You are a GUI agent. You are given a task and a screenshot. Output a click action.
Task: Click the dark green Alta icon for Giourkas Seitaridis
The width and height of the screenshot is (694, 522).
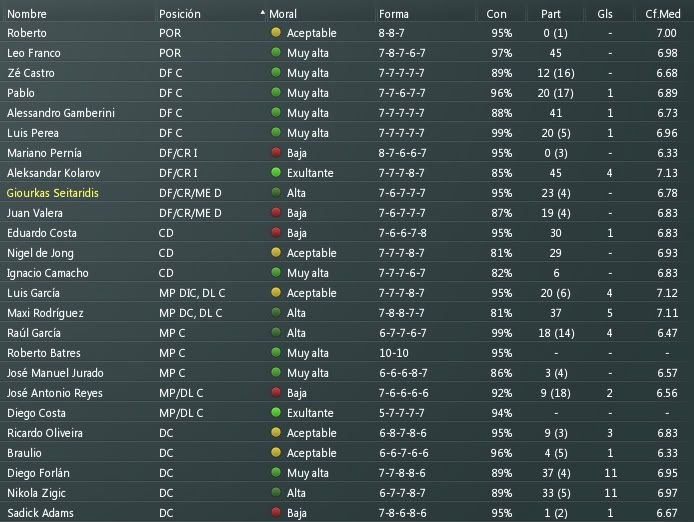(276, 192)
